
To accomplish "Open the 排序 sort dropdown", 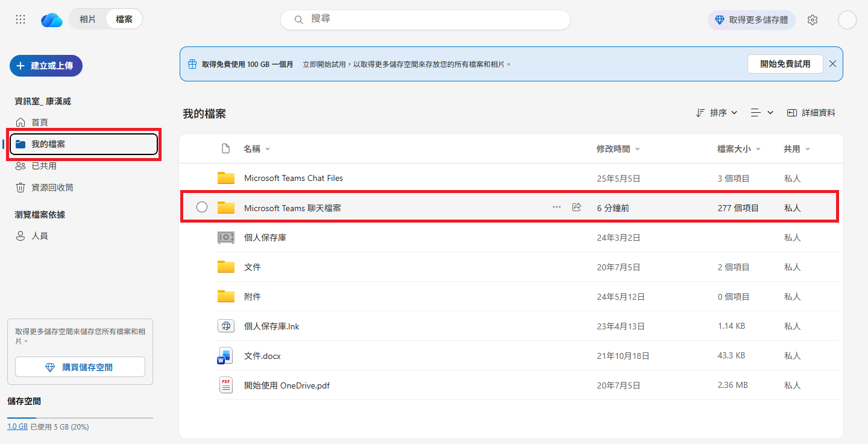I will pos(717,113).
